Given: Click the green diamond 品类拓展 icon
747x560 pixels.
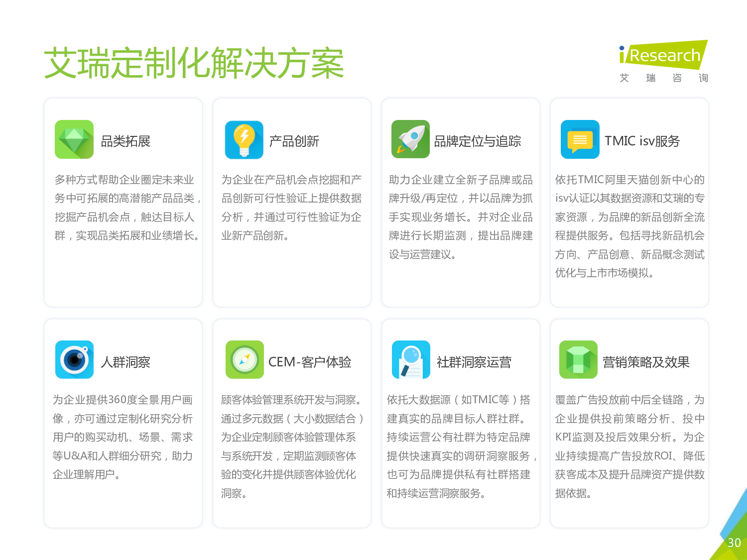Looking at the screenshot, I should (74, 139).
